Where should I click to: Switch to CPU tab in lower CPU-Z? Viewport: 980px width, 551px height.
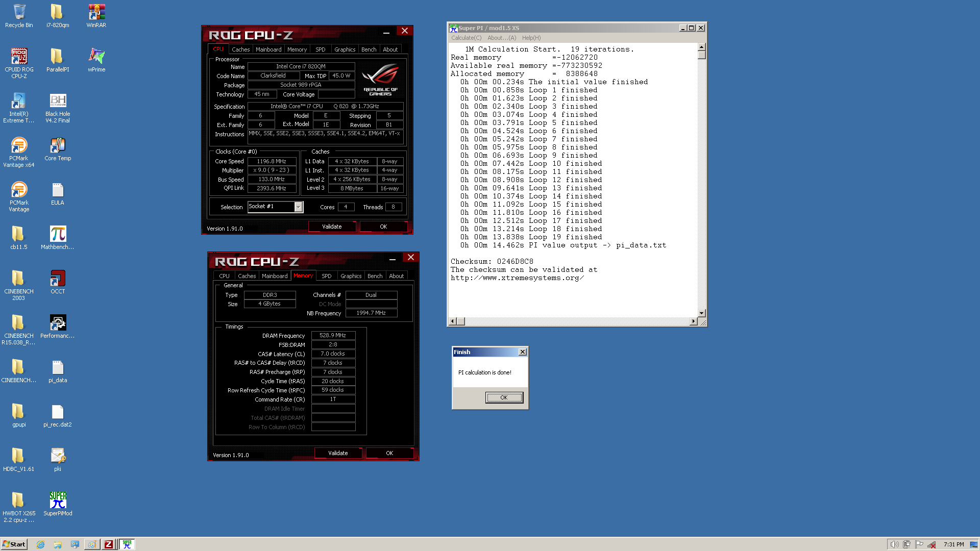tap(224, 276)
